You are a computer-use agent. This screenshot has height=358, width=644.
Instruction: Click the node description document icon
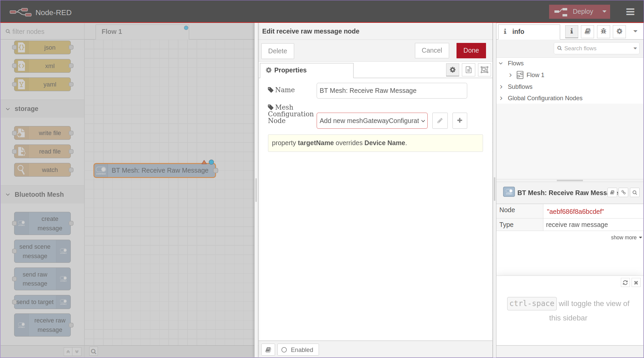click(x=469, y=70)
